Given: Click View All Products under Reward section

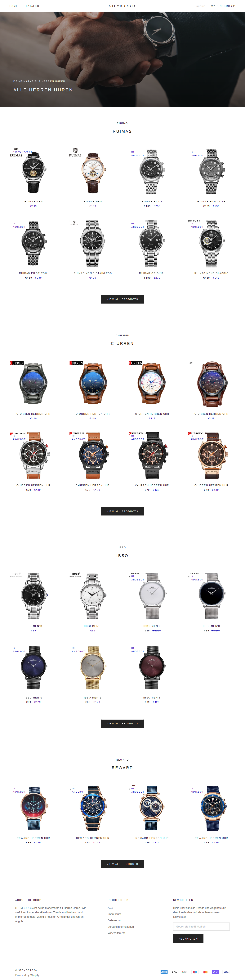Looking at the screenshot, I should [122, 864].
